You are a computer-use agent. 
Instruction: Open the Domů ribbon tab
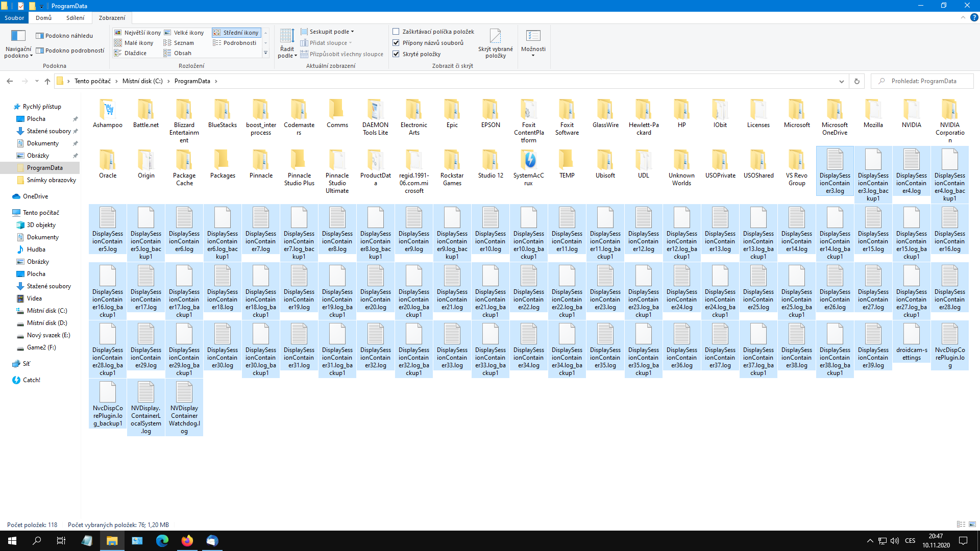pyautogui.click(x=43, y=18)
